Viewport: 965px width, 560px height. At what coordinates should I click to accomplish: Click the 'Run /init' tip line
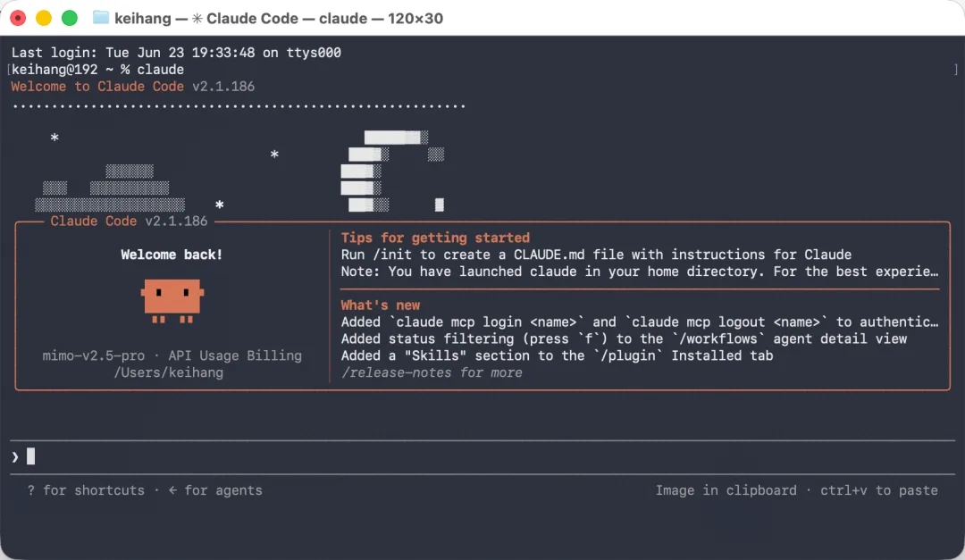(596, 255)
